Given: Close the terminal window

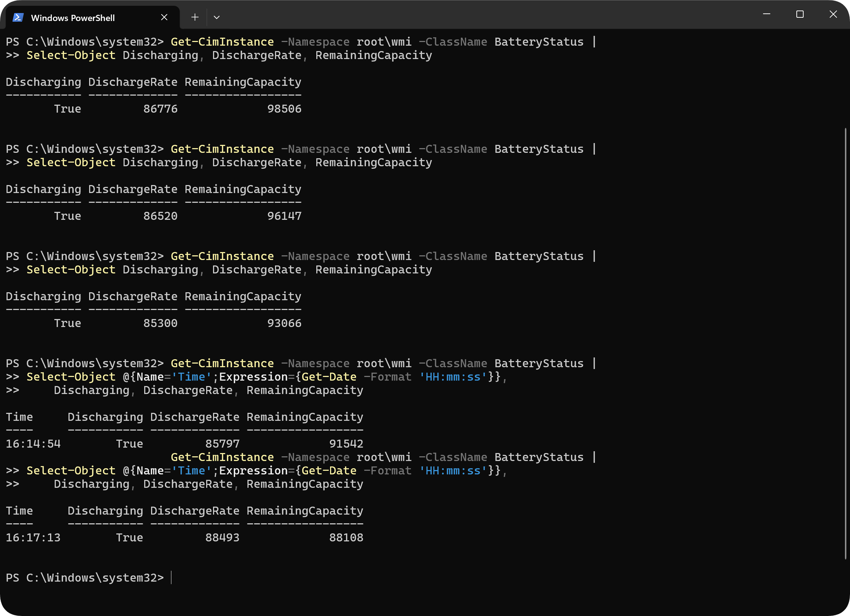Looking at the screenshot, I should 833,14.
